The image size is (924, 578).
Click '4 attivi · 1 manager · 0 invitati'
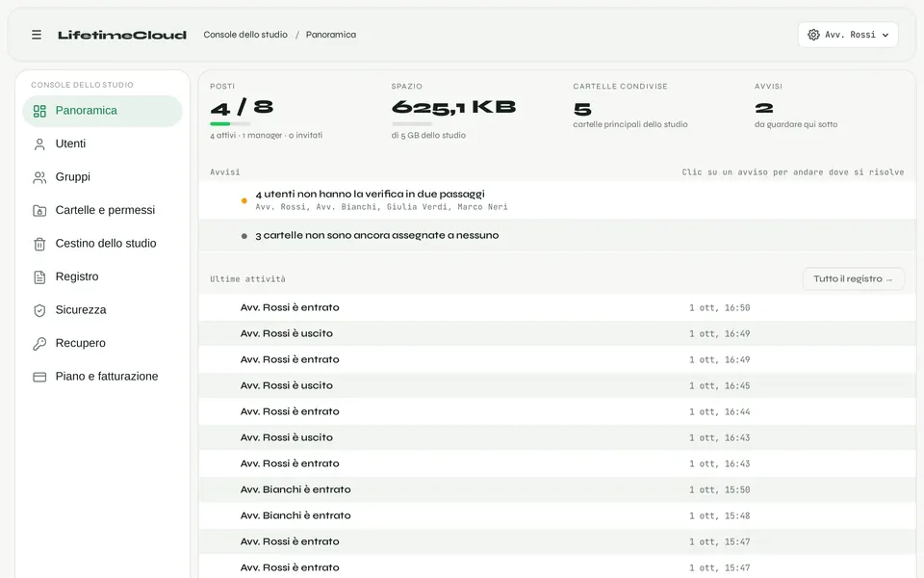click(266, 136)
